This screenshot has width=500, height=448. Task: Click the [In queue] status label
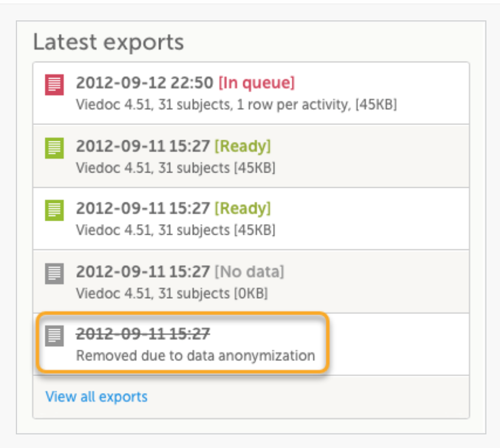click(x=257, y=83)
